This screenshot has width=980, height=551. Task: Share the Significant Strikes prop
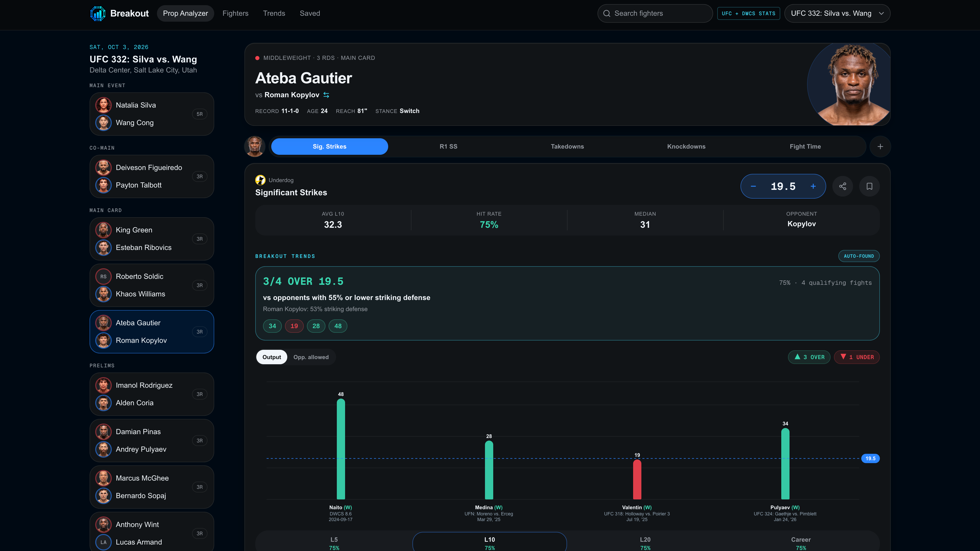pyautogui.click(x=843, y=186)
